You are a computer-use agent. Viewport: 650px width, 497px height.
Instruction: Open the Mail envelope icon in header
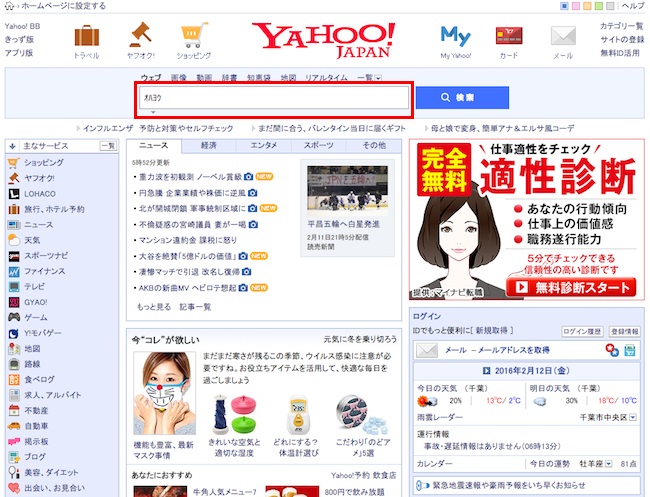point(563,36)
